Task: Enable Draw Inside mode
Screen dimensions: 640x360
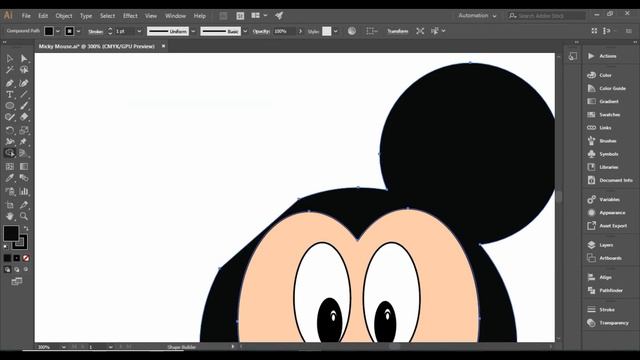Action: [x=26, y=269]
